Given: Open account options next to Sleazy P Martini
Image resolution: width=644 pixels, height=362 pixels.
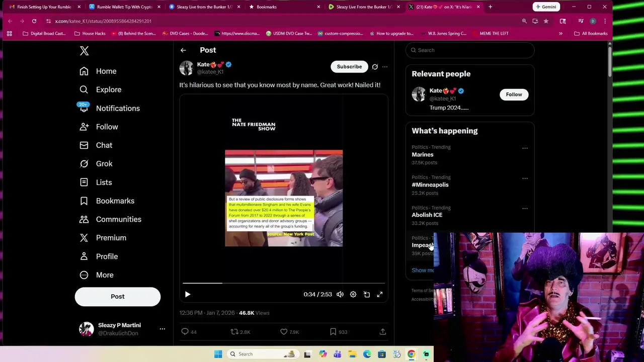Looking at the screenshot, I should tap(162, 329).
